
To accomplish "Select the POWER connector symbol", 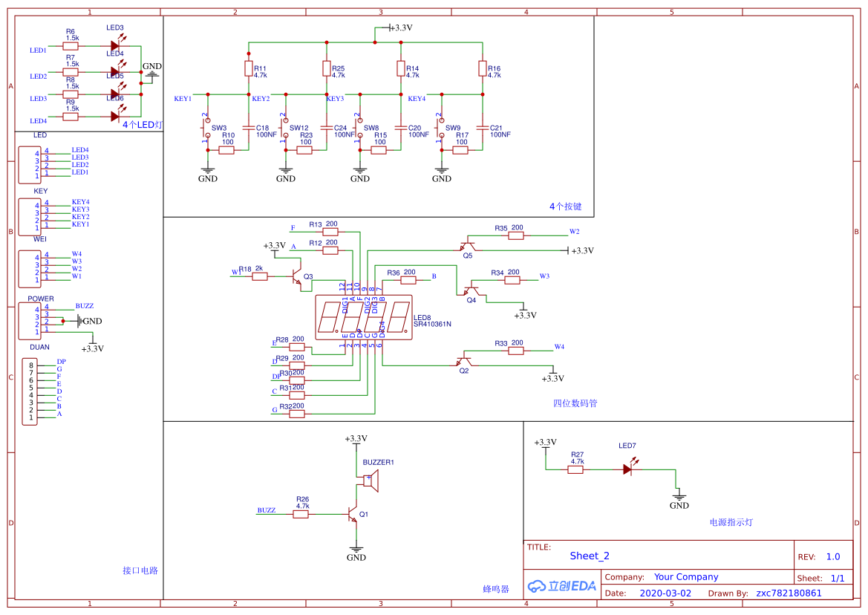I will [x=30, y=321].
